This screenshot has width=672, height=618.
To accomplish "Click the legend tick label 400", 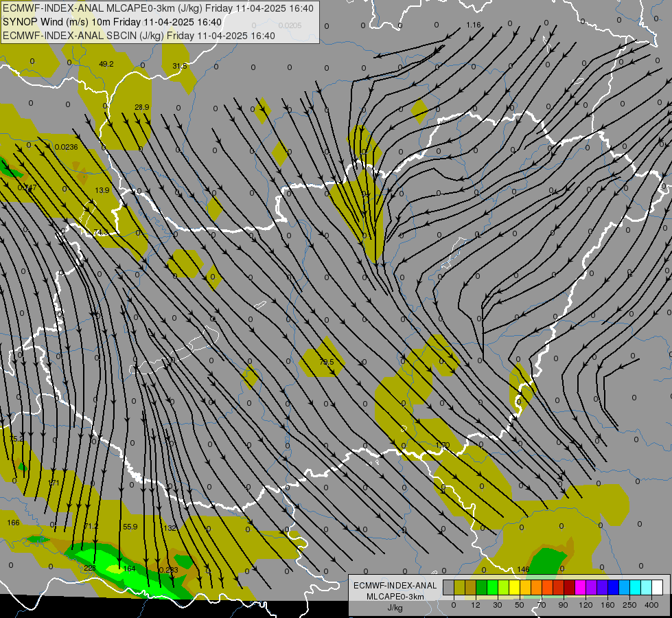I will 651,605.
